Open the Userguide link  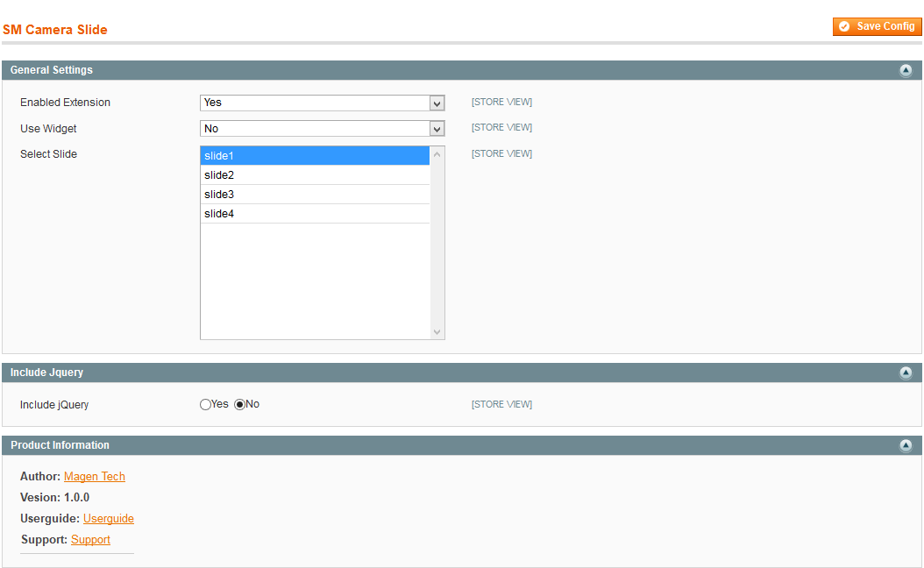109,519
